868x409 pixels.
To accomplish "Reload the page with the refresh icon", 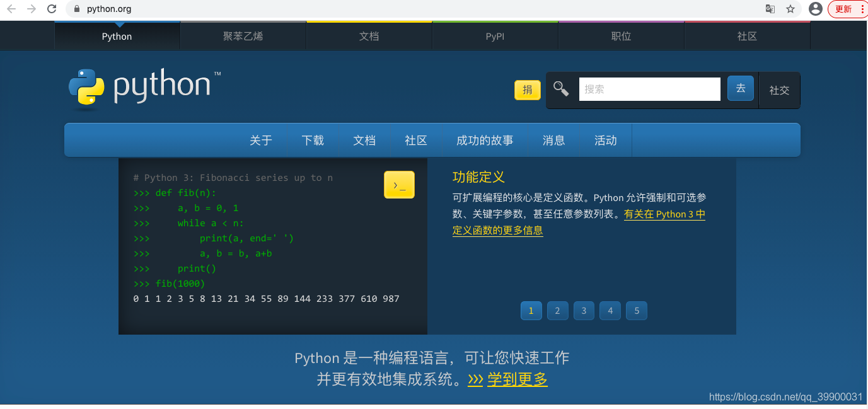I will 52,9.
